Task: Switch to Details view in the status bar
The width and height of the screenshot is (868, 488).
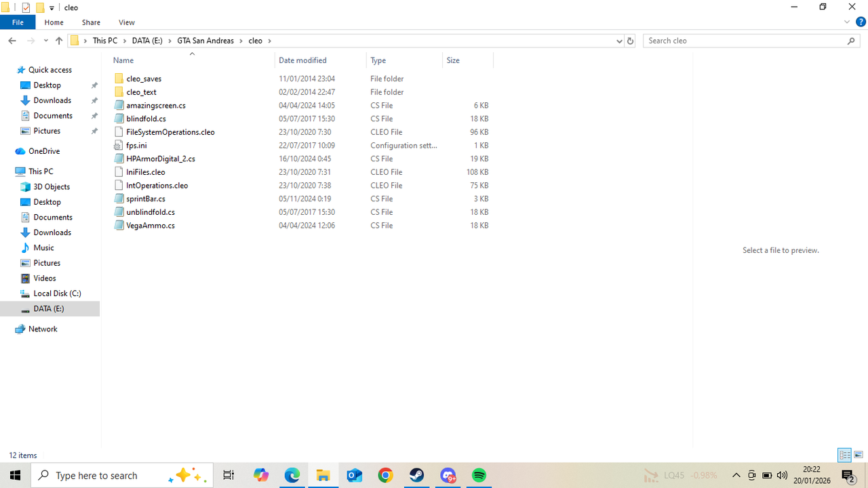Action: [844, 455]
